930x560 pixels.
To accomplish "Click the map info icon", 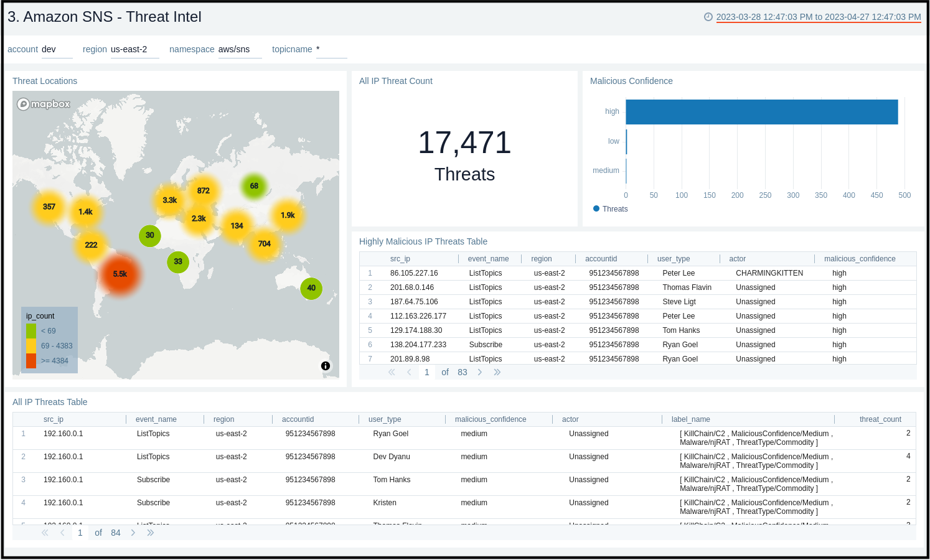I will 326,366.
